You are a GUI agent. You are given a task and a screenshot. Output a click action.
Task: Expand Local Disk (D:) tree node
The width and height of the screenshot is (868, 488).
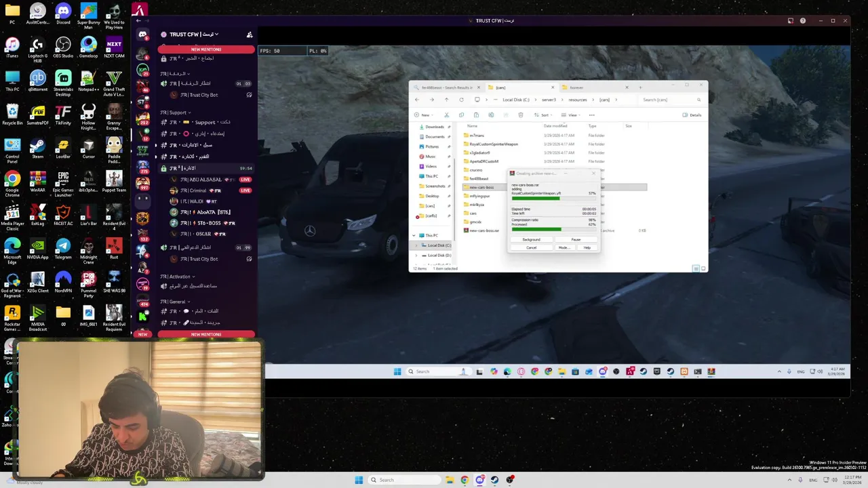click(416, 256)
